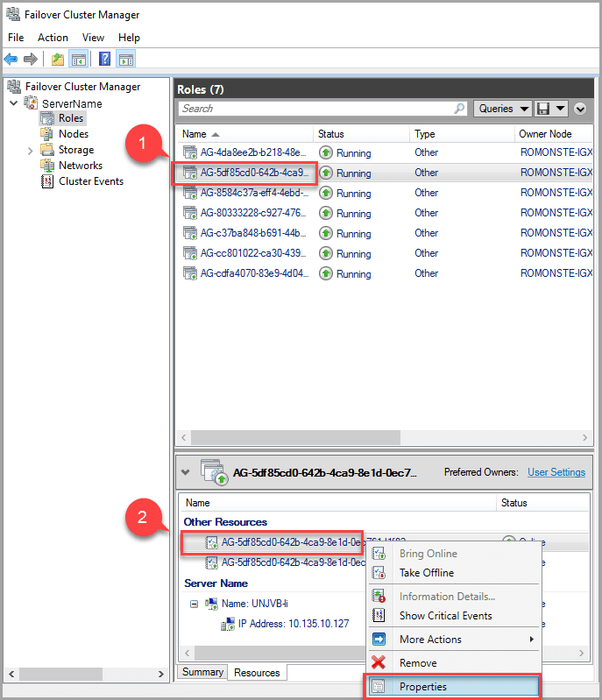
Task: Click the Back arrow toolbar icon
Action: 11,60
